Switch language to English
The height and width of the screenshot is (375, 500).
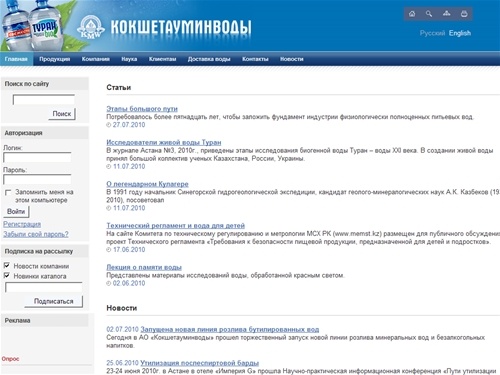click(460, 33)
